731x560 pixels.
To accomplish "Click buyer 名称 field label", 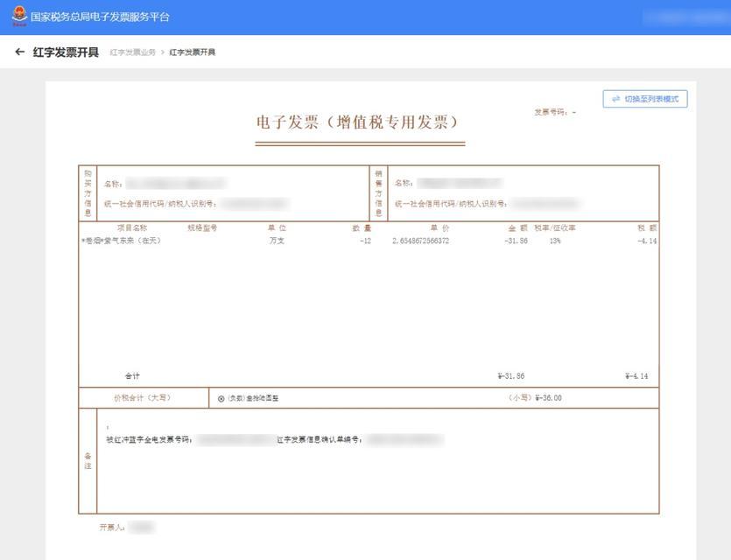I will 113,184.
